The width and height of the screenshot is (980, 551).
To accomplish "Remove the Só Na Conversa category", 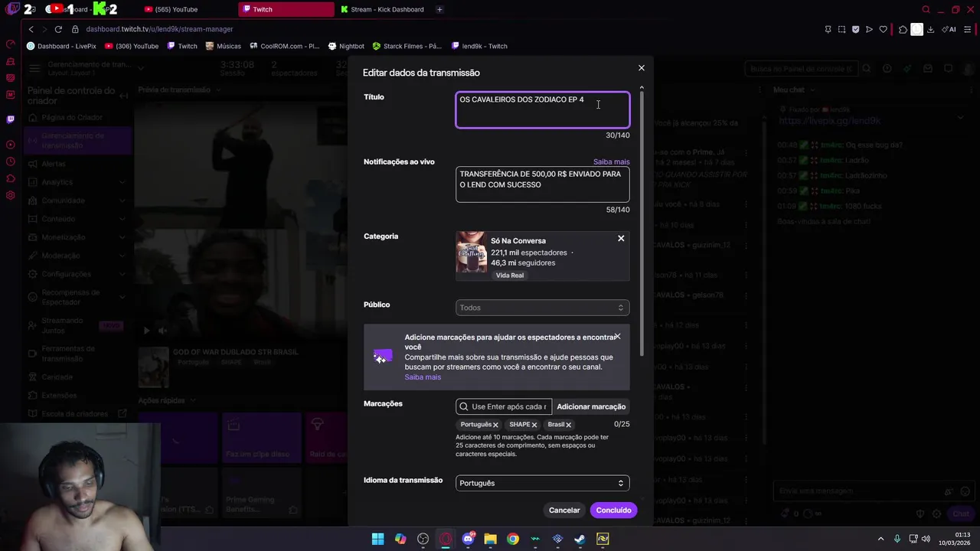I will click(621, 239).
